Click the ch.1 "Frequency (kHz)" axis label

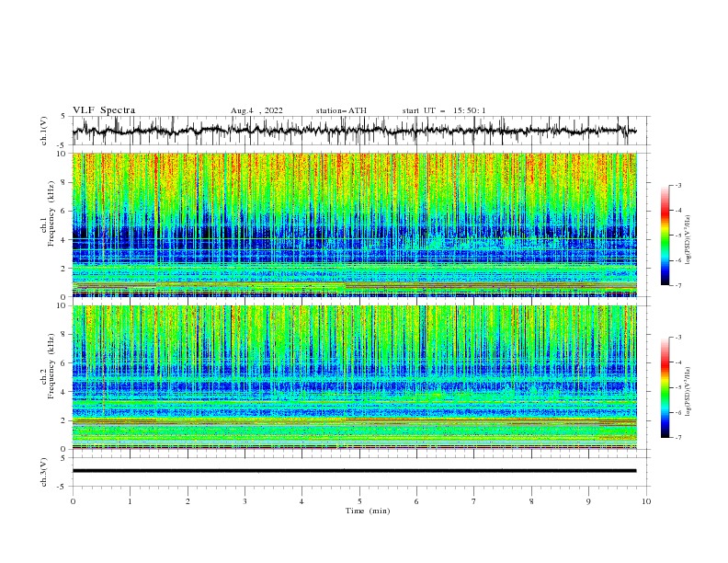51,213
